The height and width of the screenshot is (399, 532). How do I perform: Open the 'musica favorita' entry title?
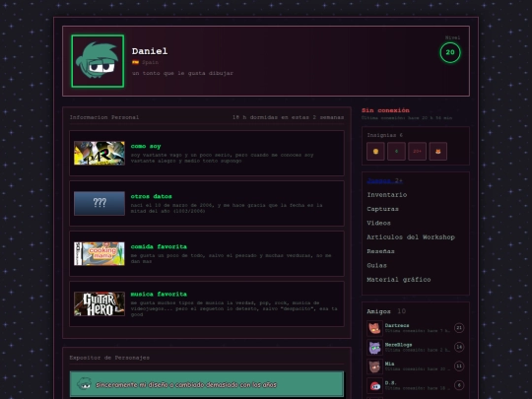click(159, 295)
